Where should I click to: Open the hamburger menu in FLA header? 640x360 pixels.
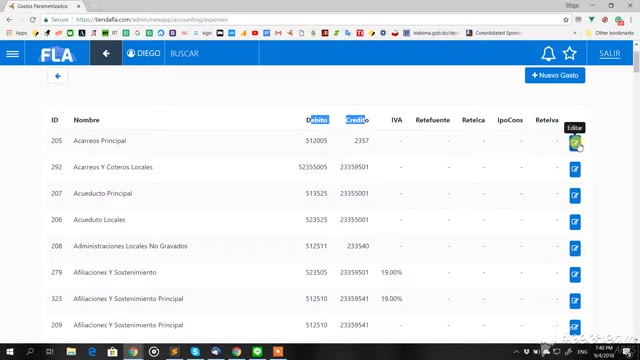click(12, 53)
